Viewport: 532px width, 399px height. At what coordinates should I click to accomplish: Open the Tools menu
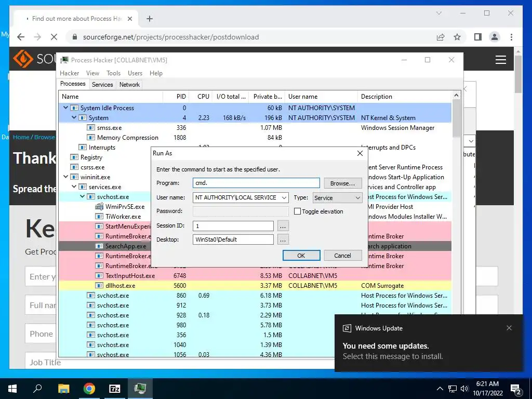(113, 73)
